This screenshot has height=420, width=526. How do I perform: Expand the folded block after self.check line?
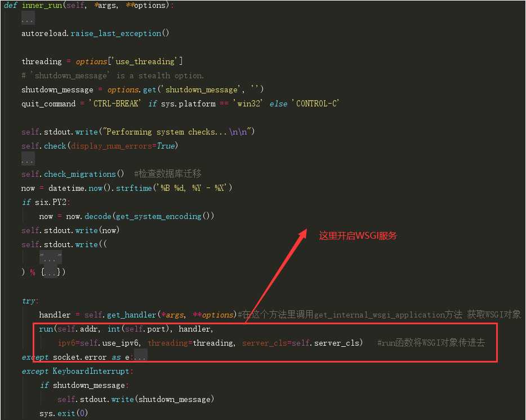pos(28,160)
